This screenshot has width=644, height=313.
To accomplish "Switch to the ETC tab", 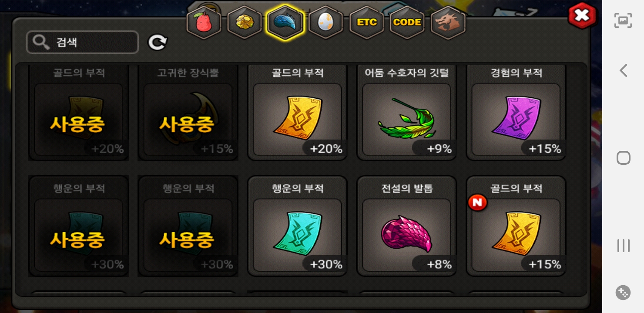I will [367, 23].
